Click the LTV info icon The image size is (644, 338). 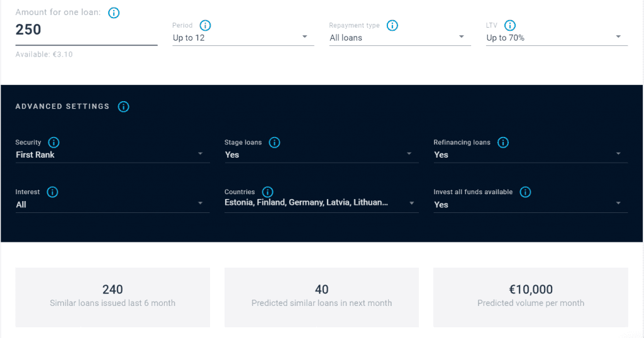point(510,25)
